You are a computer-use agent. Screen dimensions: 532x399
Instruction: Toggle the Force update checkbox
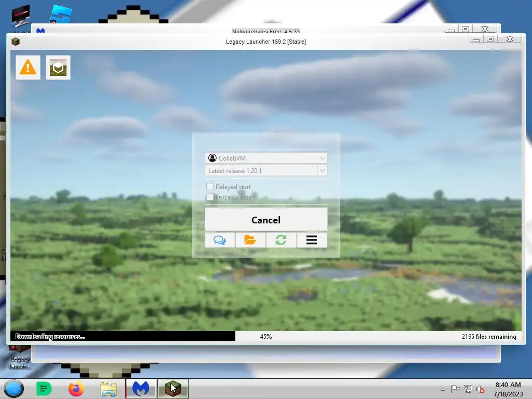point(210,197)
